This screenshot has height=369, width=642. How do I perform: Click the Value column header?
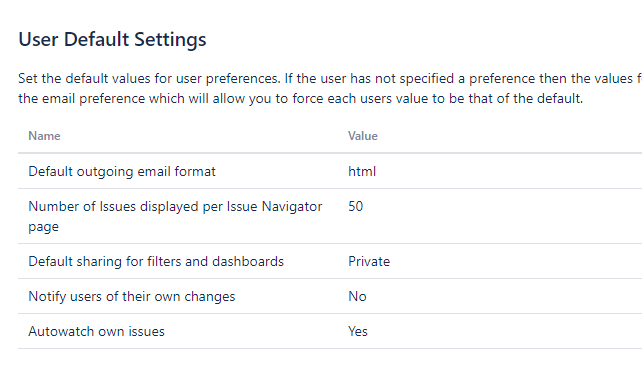coord(363,136)
